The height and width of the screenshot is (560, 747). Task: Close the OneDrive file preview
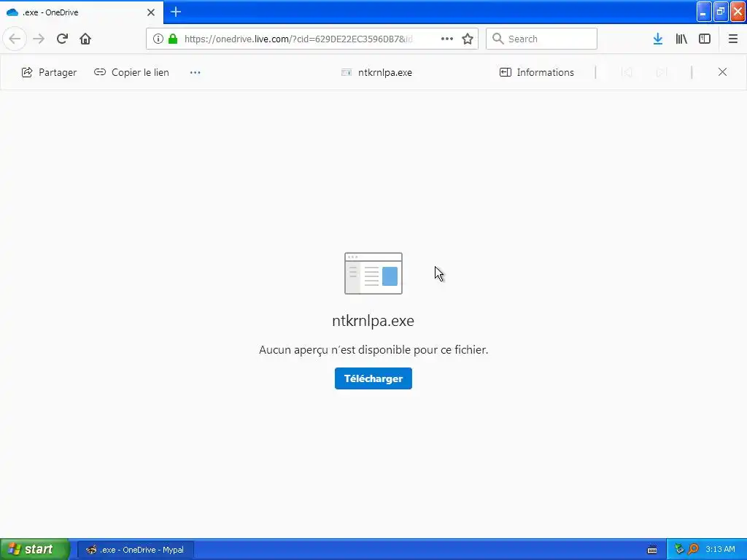(722, 72)
